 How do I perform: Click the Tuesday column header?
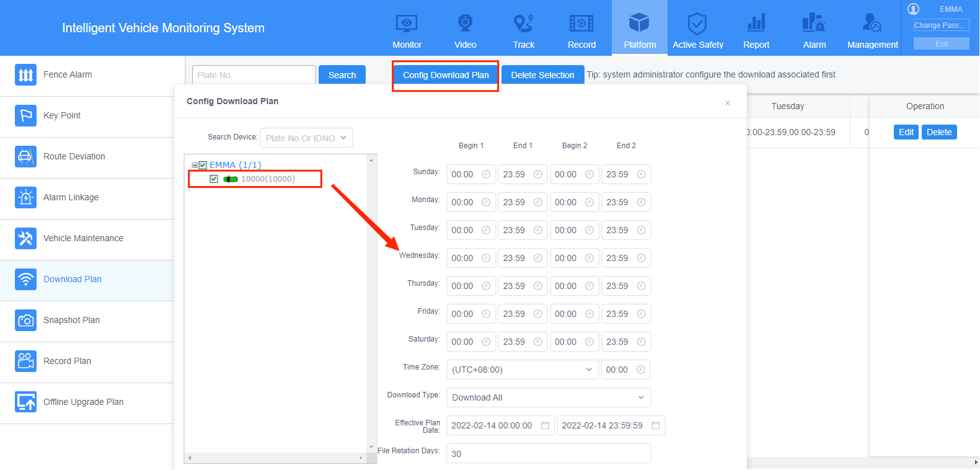788,106
